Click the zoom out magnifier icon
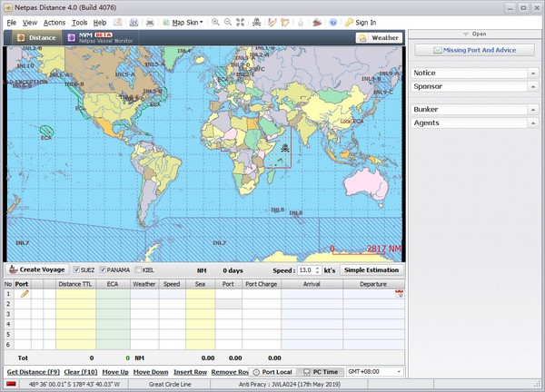 (228, 22)
